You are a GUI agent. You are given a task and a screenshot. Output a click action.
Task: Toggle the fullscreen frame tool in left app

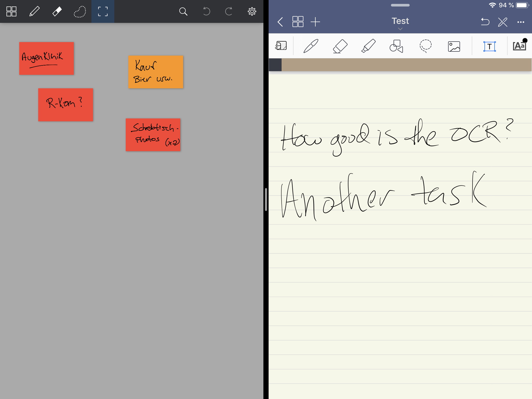tap(103, 11)
